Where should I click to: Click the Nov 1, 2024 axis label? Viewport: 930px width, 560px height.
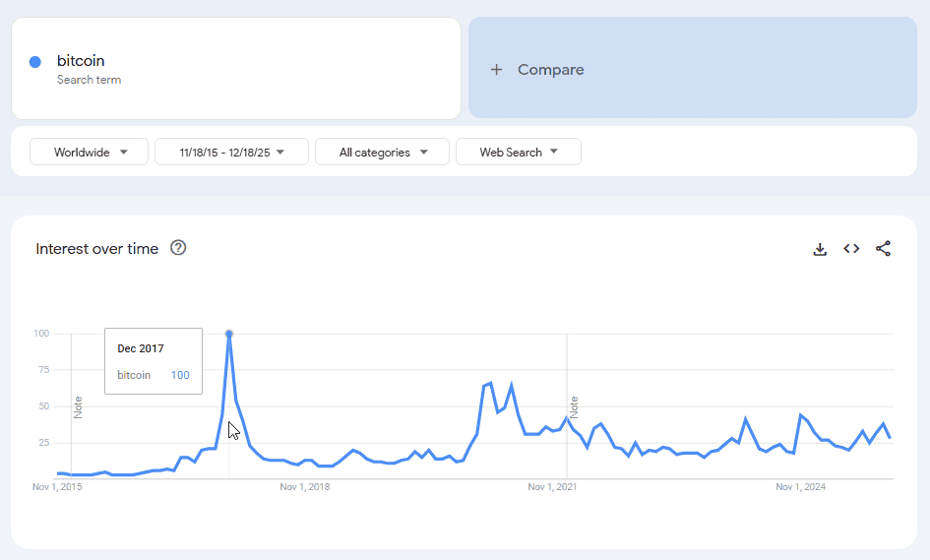(x=801, y=487)
